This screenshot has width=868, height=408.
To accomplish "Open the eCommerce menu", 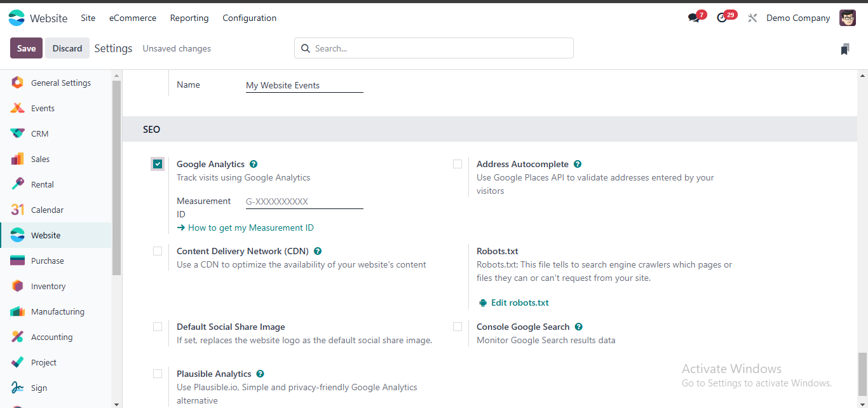I will coord(132,18).
